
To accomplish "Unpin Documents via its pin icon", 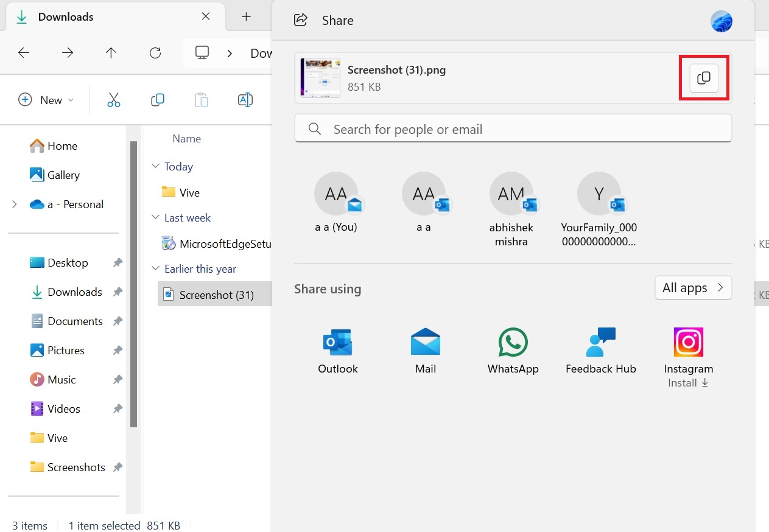I will pyautogui.click(x=118, y=321).
